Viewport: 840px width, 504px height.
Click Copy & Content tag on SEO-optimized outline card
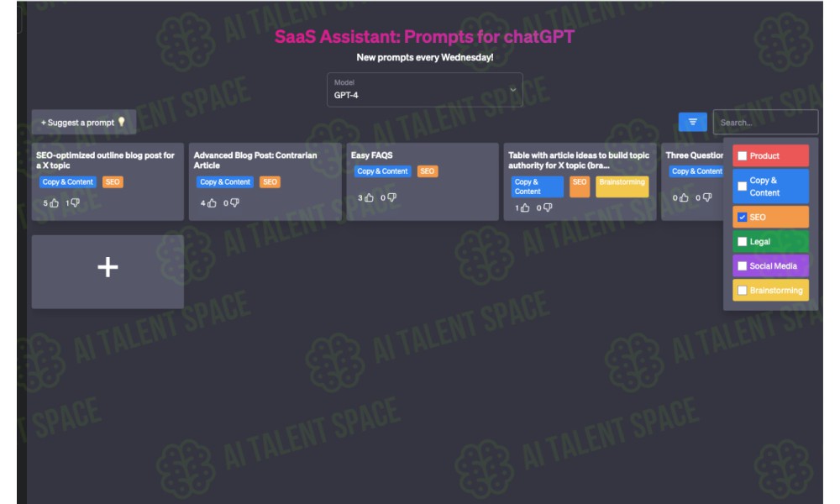point(67,182)
